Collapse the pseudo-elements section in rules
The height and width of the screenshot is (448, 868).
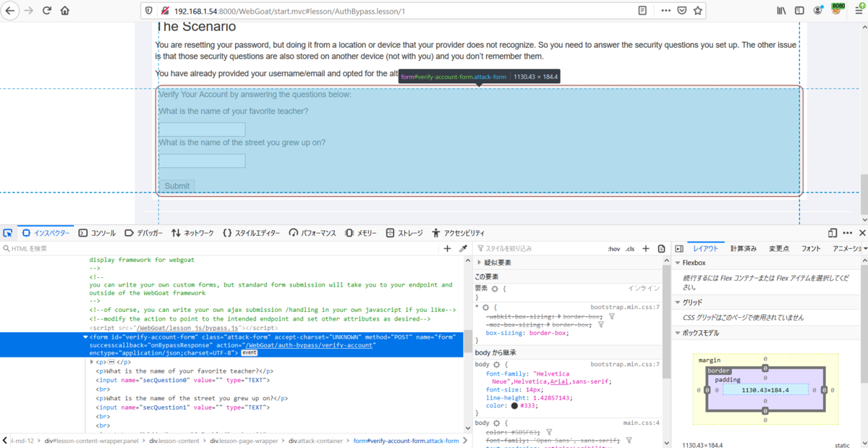click(477, 263)
